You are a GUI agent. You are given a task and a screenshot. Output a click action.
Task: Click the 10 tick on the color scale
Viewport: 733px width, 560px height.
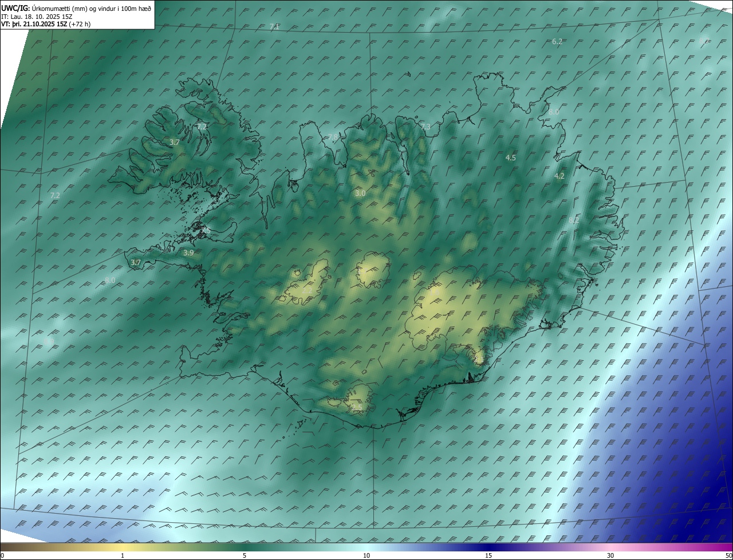pyautogui.click(x=366, y=555)
